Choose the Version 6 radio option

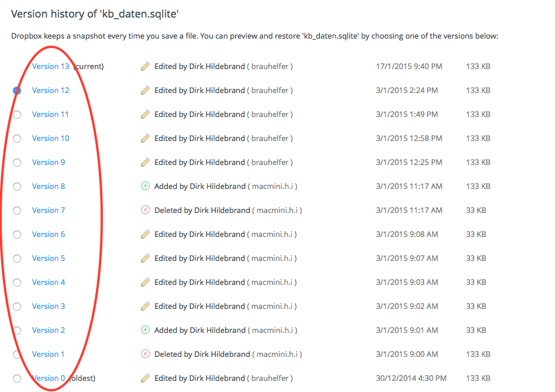point(17,235)
